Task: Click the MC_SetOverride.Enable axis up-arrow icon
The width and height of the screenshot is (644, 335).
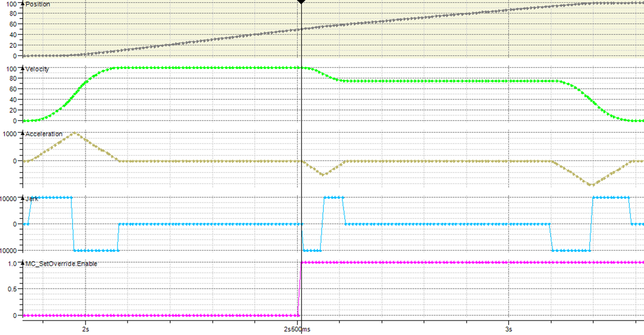Action: pyautogui.click(x=23, y=263)
